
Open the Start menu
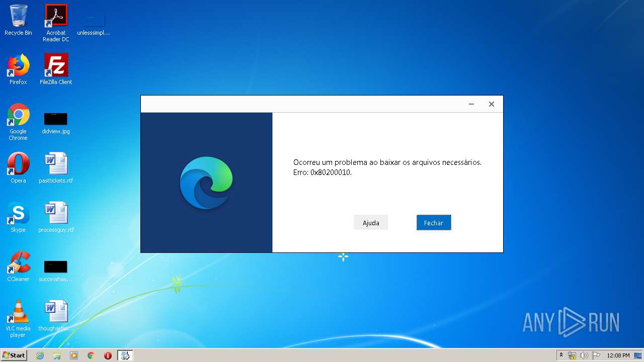(14, 355)
